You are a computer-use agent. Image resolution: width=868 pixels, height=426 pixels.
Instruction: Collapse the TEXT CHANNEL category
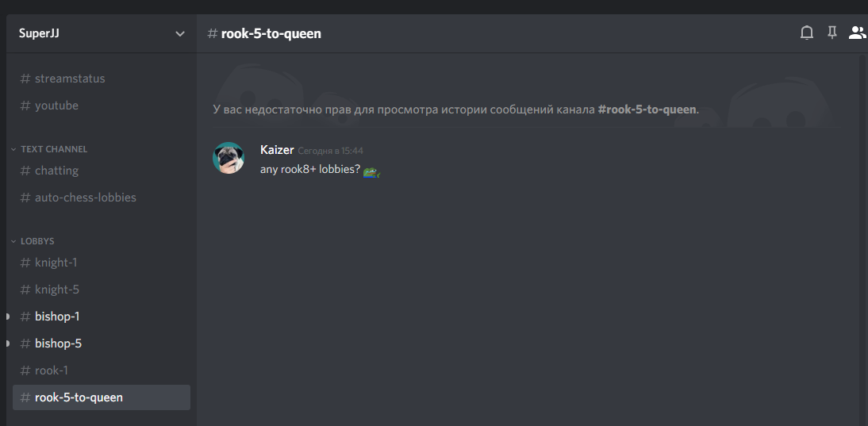point(50,149)
